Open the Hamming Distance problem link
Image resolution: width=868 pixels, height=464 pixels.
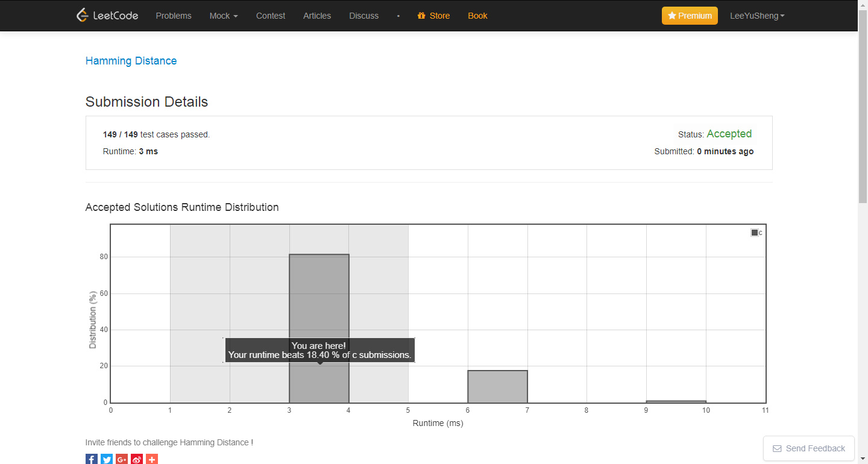(131, 61)
